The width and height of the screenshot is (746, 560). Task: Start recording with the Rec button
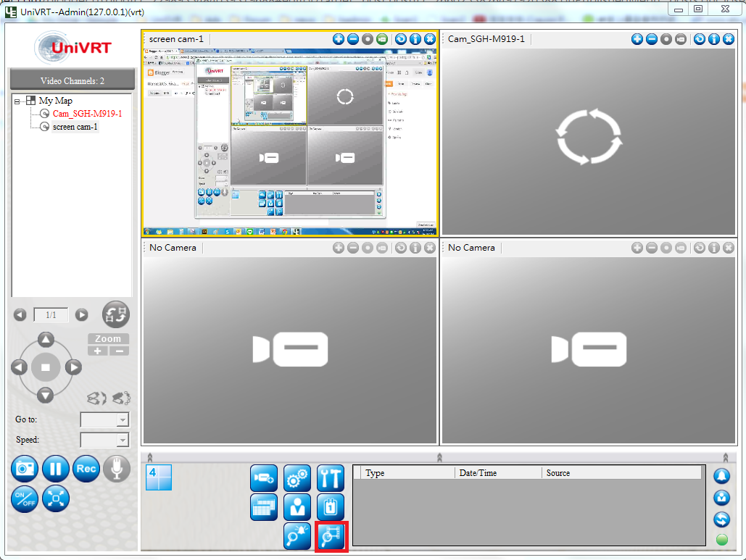[x=86, y=469]
